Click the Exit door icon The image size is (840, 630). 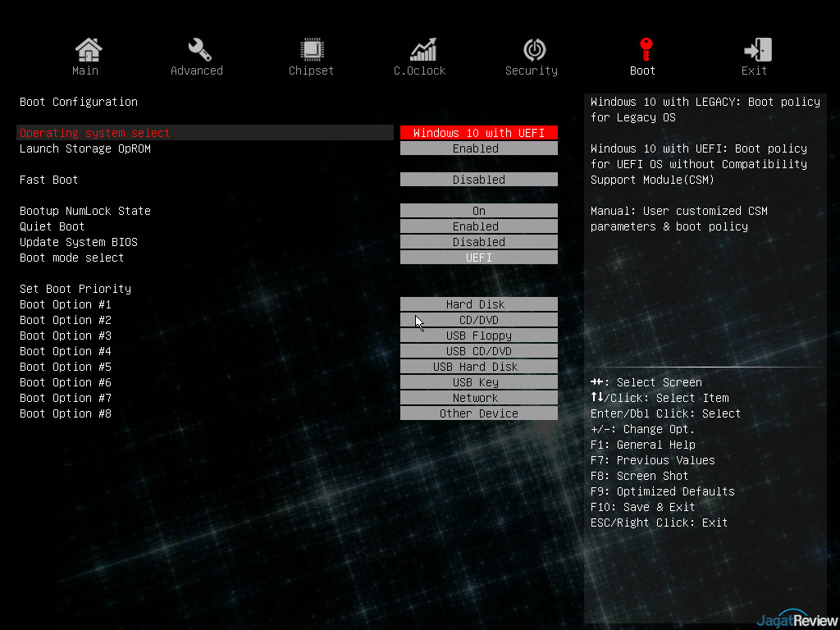click(757, 50)
